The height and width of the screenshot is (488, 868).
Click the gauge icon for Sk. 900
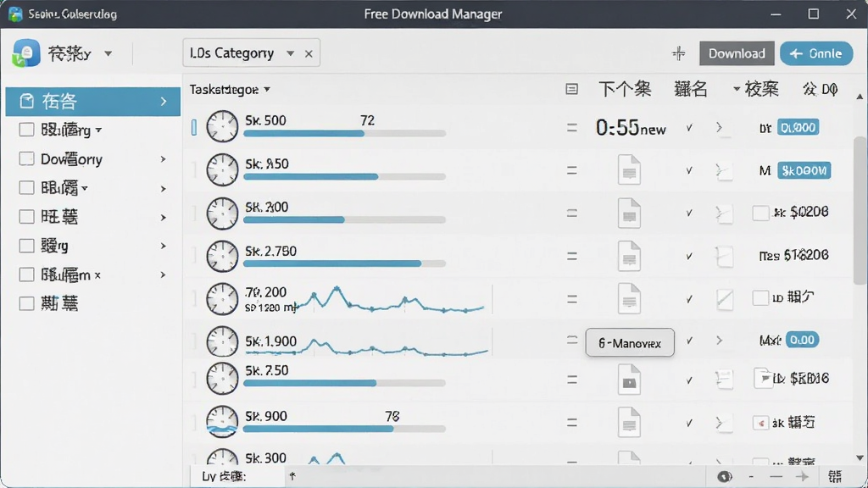pyautogui.click(x=222, y=422)
